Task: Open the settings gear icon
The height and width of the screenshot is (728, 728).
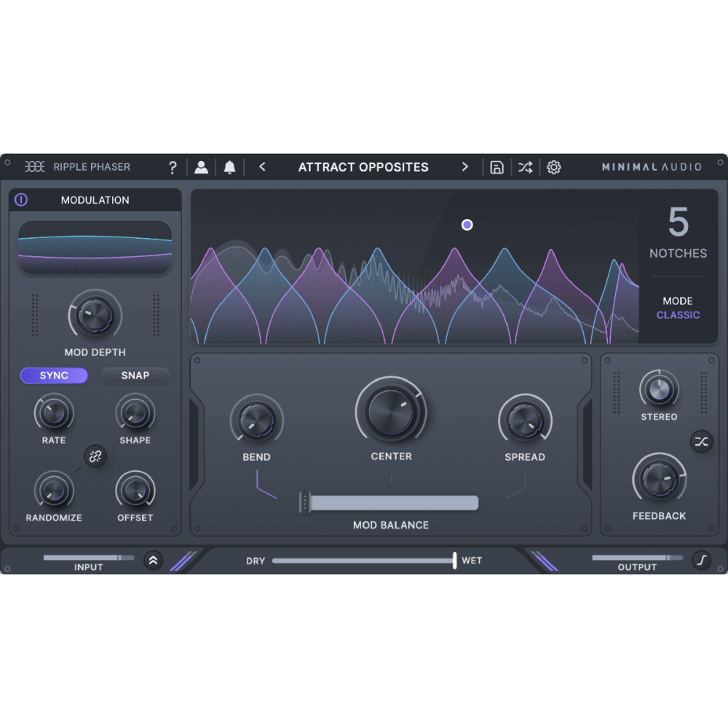Action: [x=554, y=167]
